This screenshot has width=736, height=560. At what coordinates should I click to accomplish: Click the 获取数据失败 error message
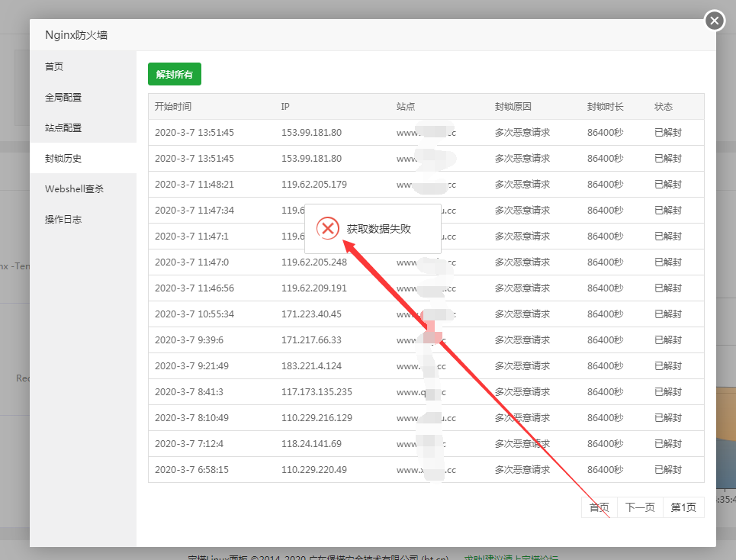click(x=379, y=228)
